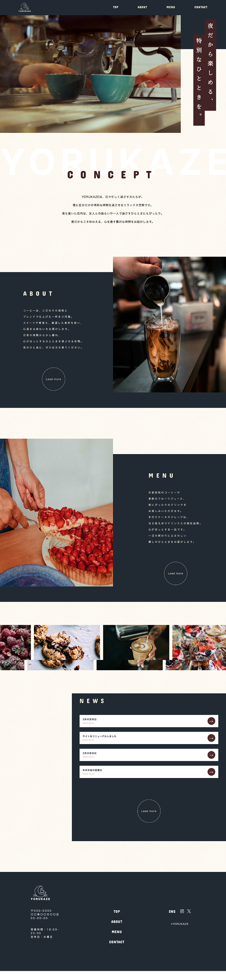
Task: Click arrow icon beside 2月の定休日 news
Action: coord(211,755)
